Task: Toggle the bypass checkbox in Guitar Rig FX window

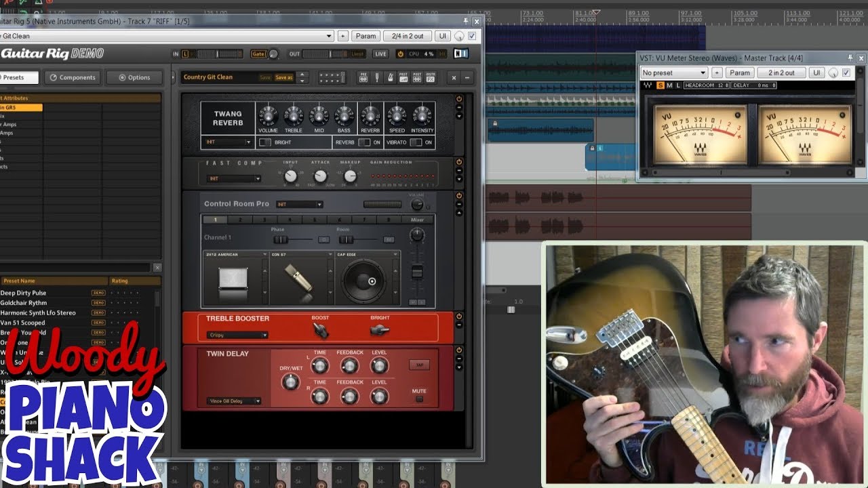Action: 472,36
